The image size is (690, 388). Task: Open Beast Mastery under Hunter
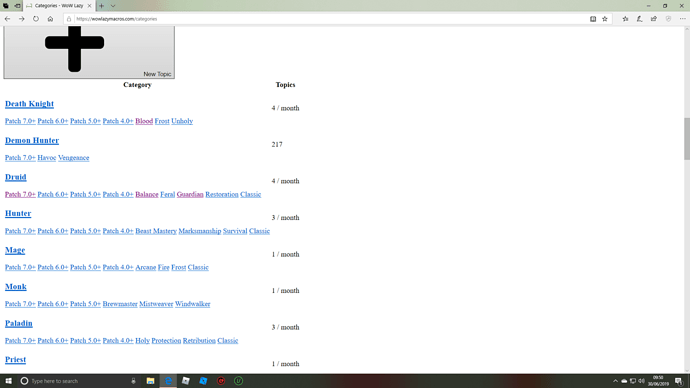click(x=156, y=231)
